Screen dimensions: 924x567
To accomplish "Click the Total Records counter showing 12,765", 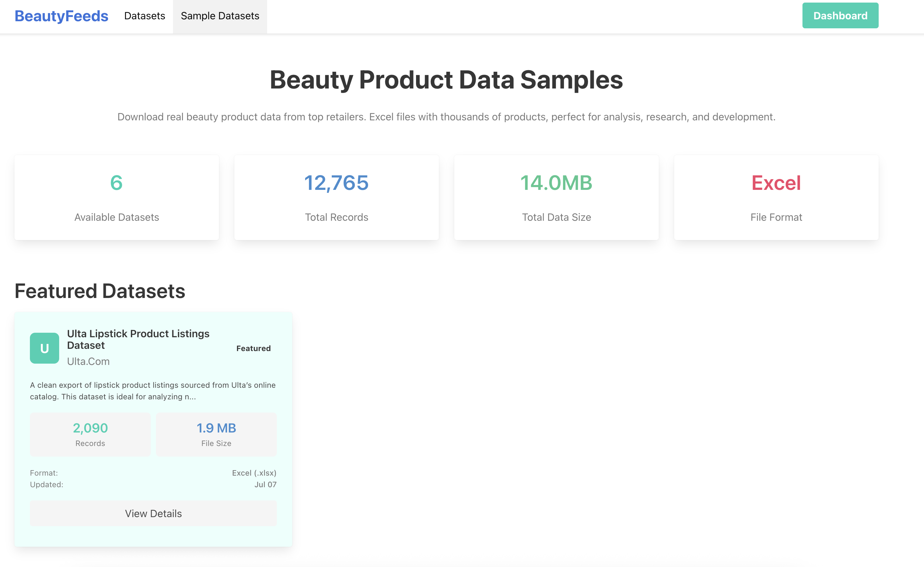I will (336, 183).
